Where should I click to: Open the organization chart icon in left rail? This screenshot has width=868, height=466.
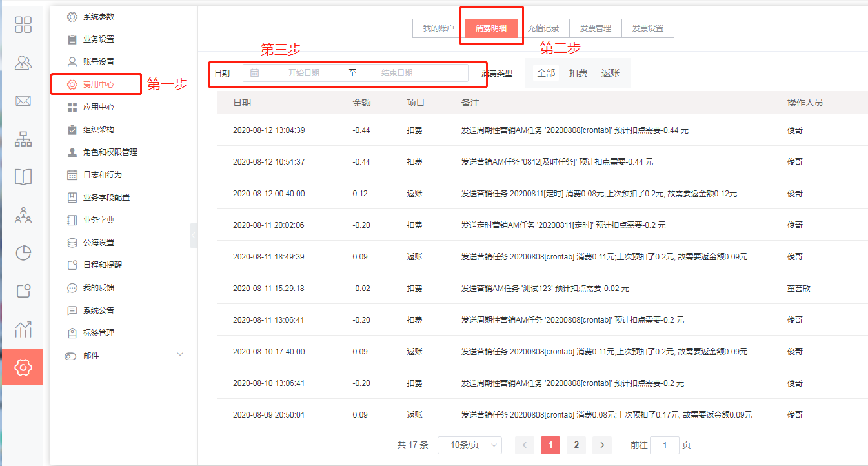coord(23,139)
